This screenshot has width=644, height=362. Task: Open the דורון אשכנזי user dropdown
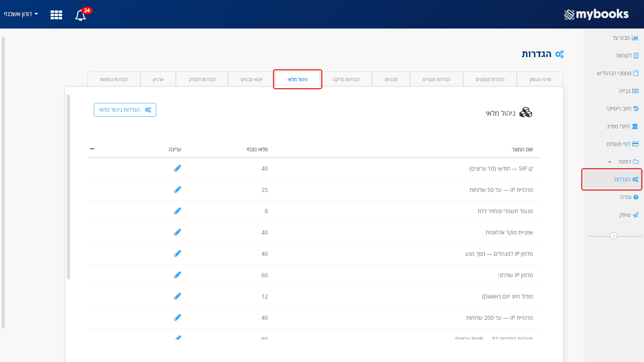pos(21,14)
